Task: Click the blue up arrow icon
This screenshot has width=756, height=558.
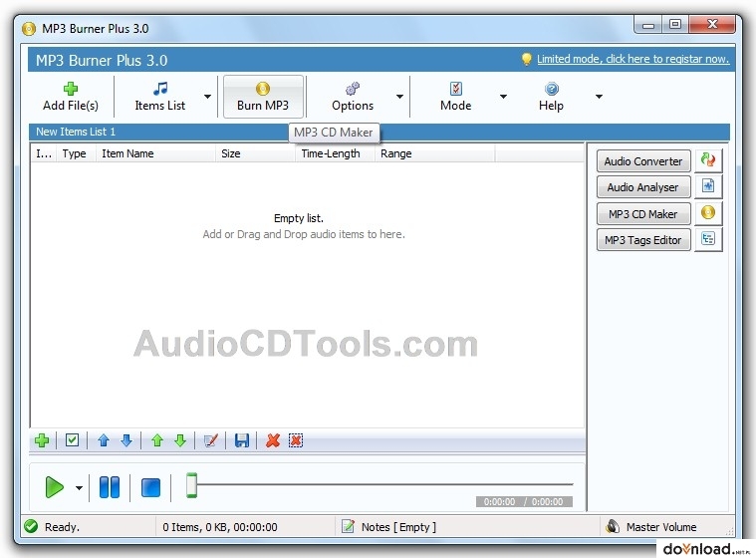Action: click(104, 440)
